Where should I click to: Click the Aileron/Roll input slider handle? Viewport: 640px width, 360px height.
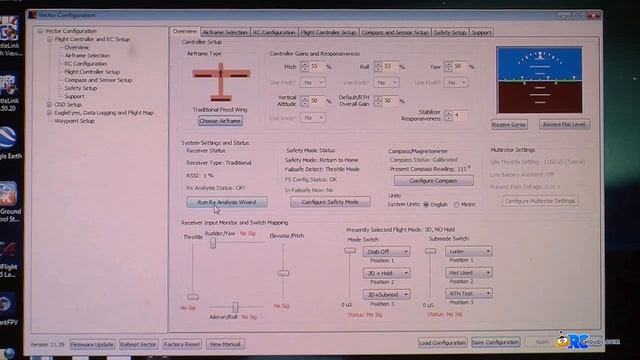pyautogui.click(x=235, y=307)
